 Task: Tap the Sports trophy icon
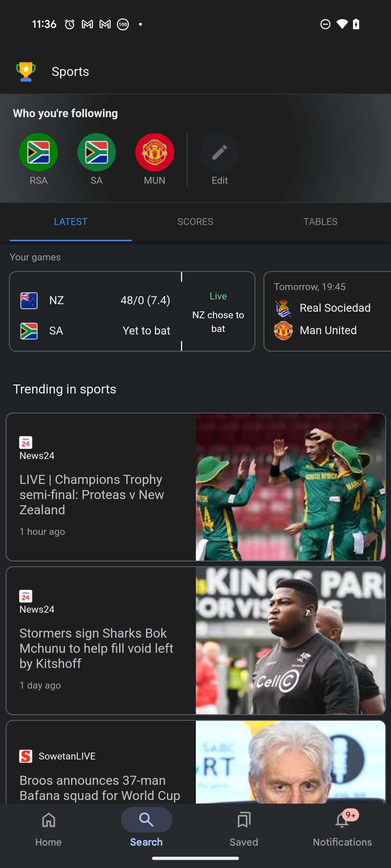[26, 72]
